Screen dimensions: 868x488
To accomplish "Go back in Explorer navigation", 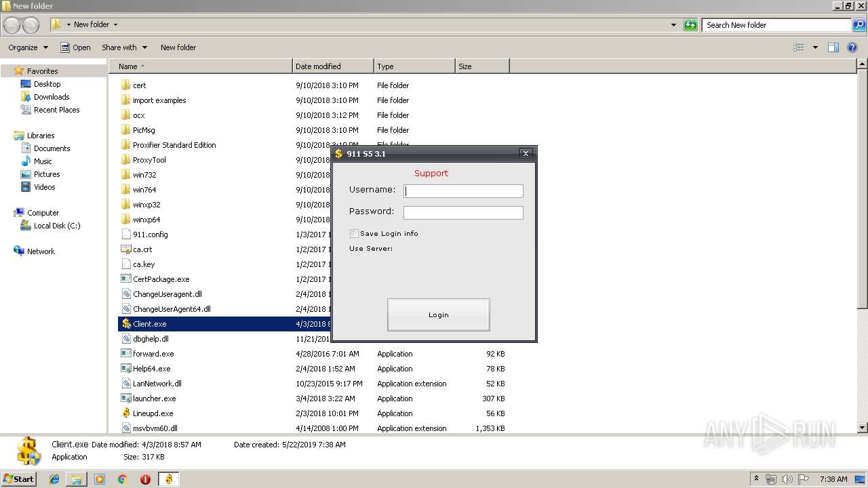I will [12, 25].
